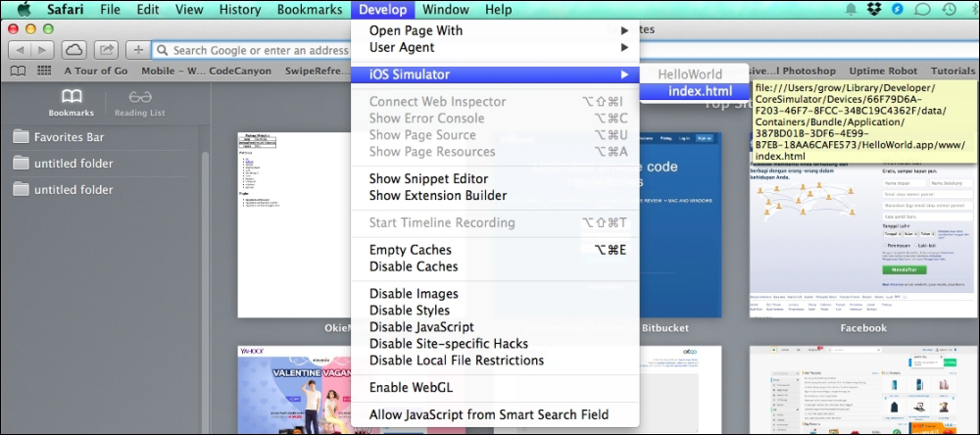Open the Tutorials bookmark
The image size is (980, 435).
tap(953, 71)
